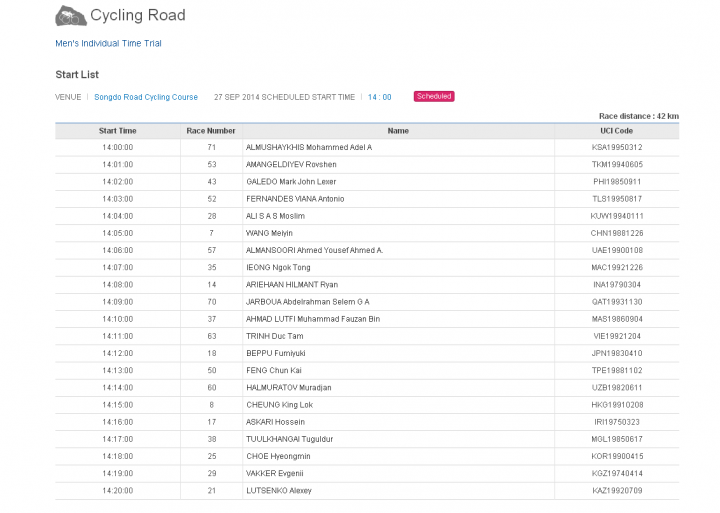720x513 pixels.
Task: Select rider TRINH Duc Tam
Action: point(275,336)
